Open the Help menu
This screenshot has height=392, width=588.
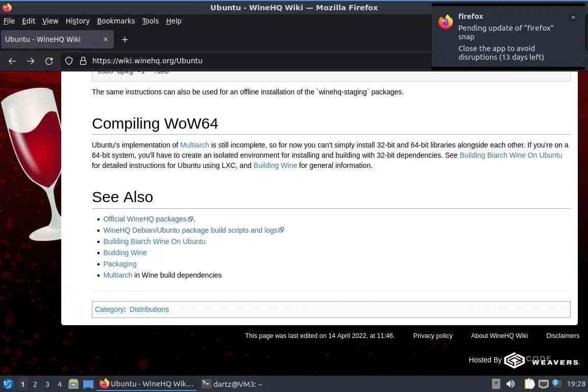[174, 21]
